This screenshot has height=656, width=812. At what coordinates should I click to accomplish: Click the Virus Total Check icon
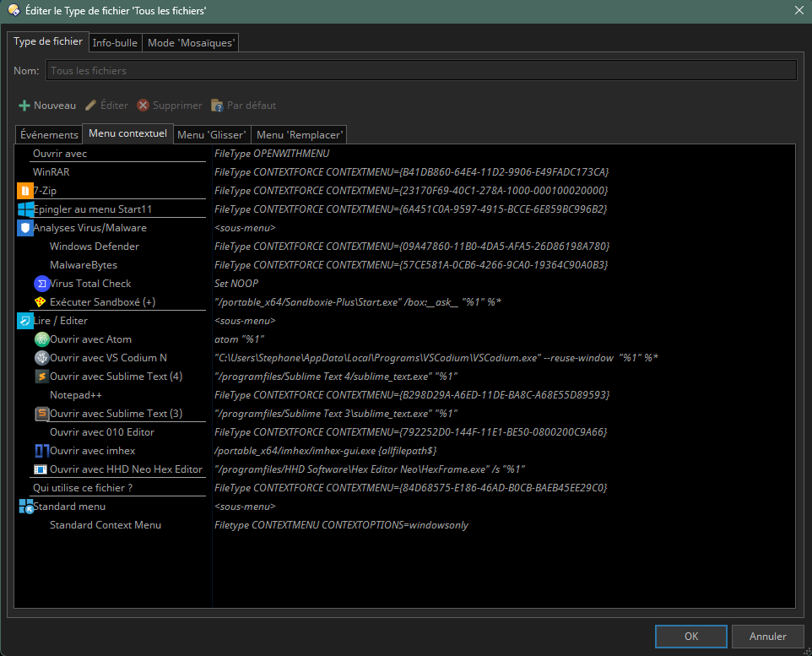pyautogui.click(x=41, y=284)
